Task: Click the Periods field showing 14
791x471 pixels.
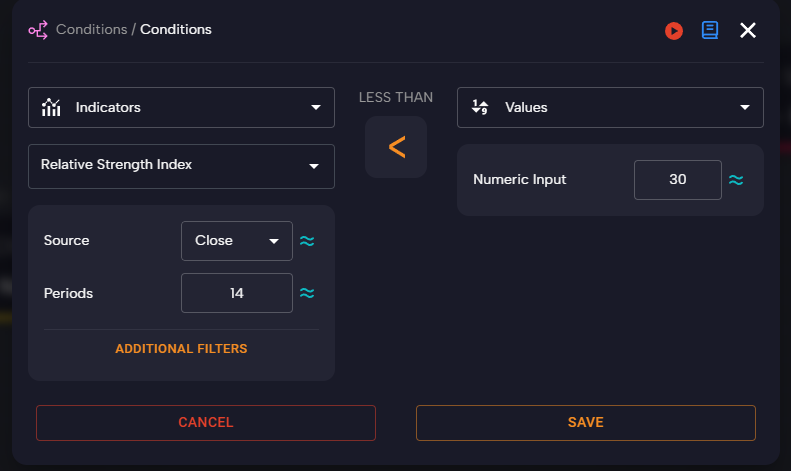Action: point(236,293)
